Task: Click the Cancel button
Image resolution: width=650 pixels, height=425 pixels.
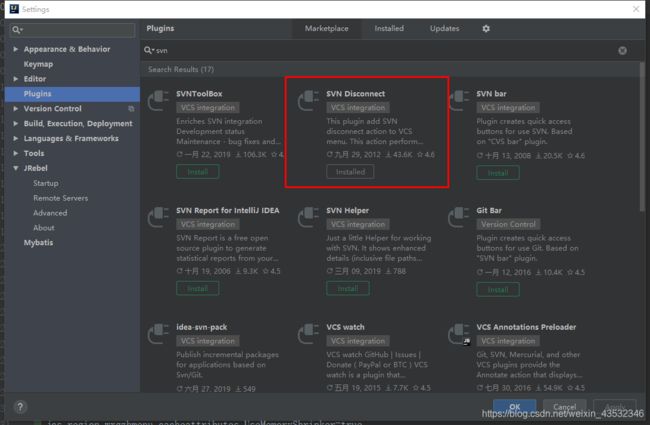Action: coord(565,407)
